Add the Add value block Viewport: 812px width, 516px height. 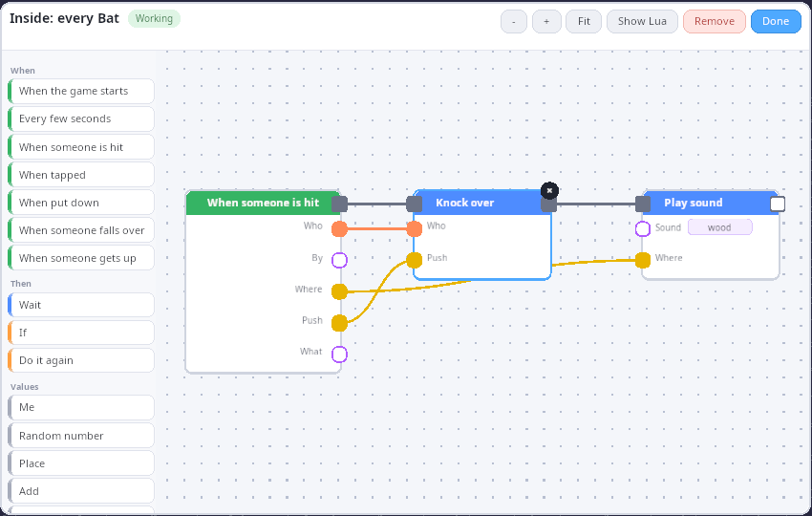point(81,491)
